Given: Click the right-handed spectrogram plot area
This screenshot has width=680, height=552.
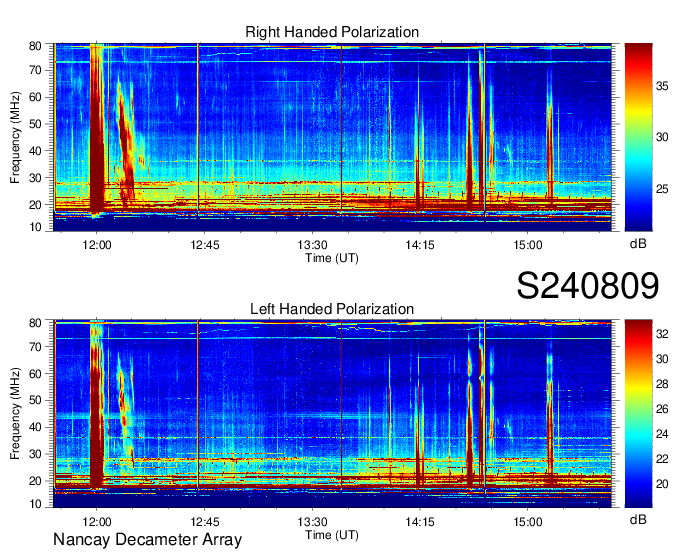Looking at the screenshot, I should tap(332, 137).
